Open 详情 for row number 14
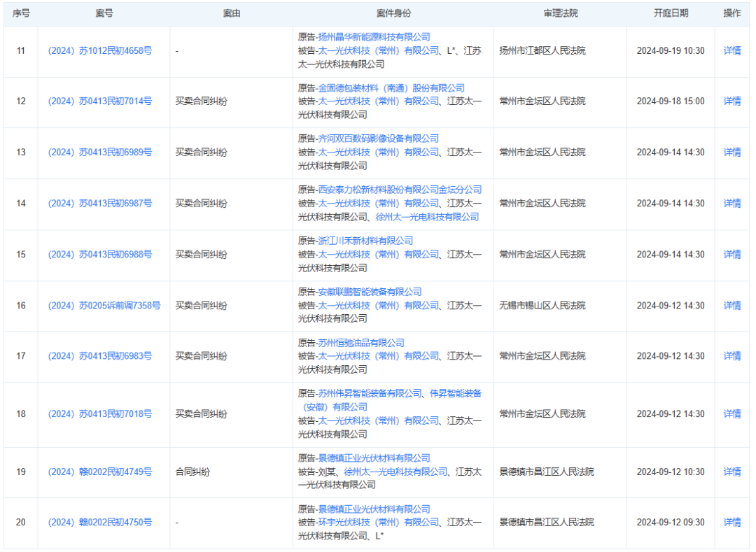Viewport: 756px width, 552px height. tap(732, 204)
